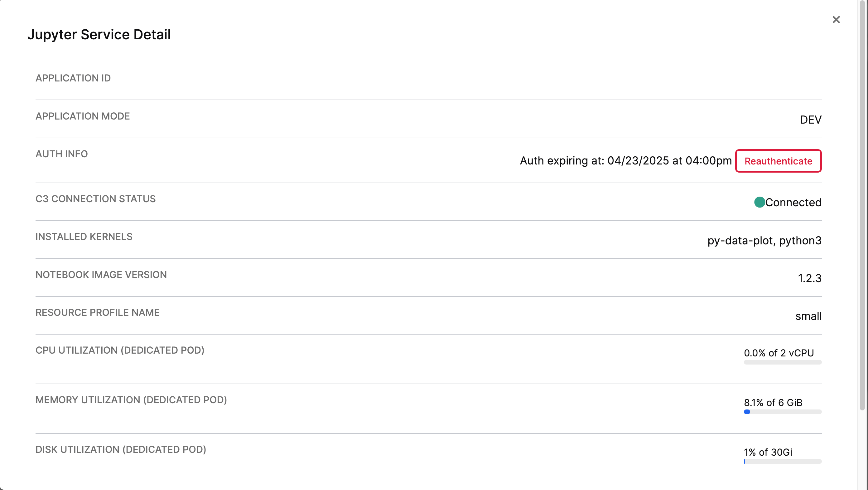Screen dimensions: 868x490
Task: Click the 8.1% of 6 GiB memory value
Action: coord(773,402)
